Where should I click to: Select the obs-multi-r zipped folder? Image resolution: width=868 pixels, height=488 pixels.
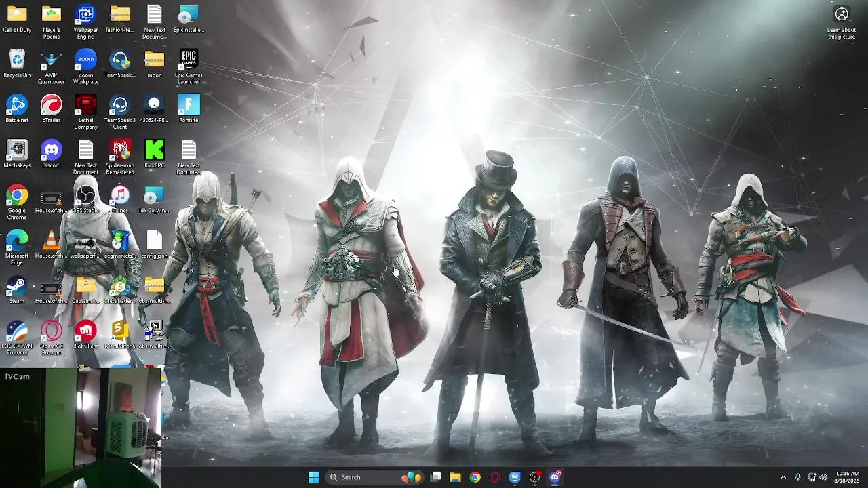coord(155,290)
